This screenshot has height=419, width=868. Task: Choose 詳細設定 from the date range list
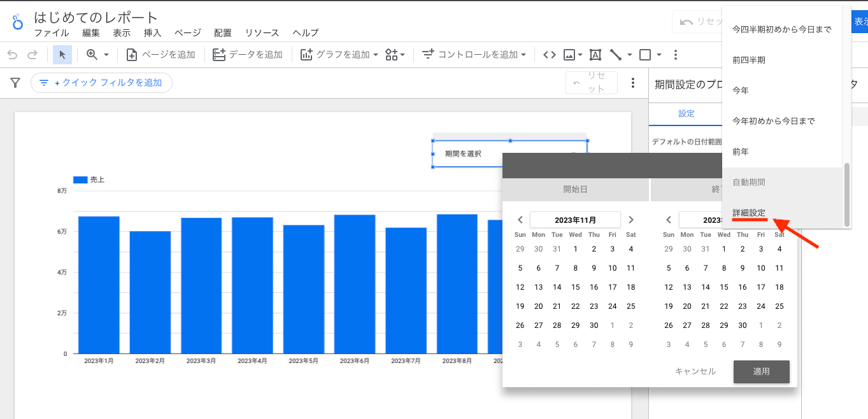[x=749, y=213]
